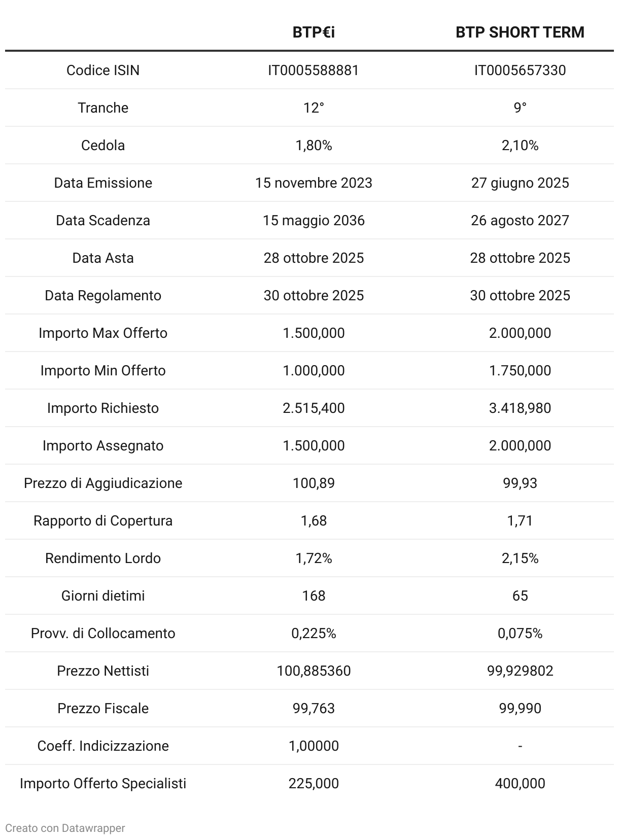
Task: Select the Provv. di Collocamento value 0,075%
Action: click(x=520, y=633)
